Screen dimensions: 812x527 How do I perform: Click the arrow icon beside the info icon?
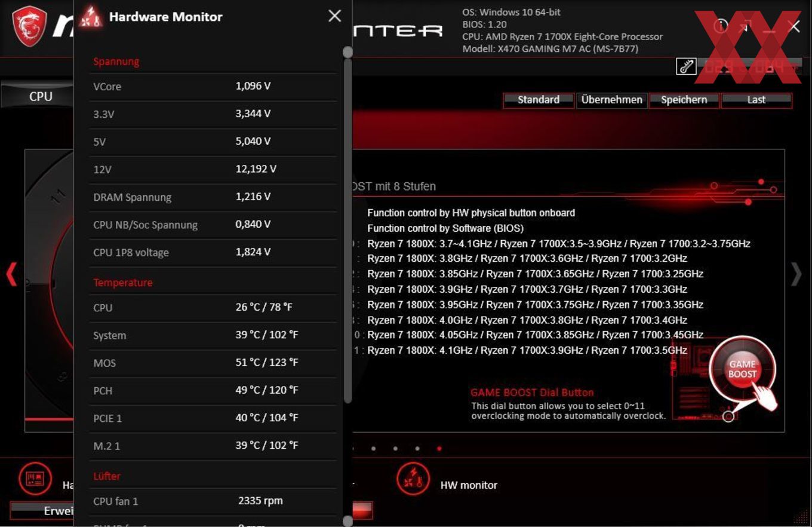(745, 26)
